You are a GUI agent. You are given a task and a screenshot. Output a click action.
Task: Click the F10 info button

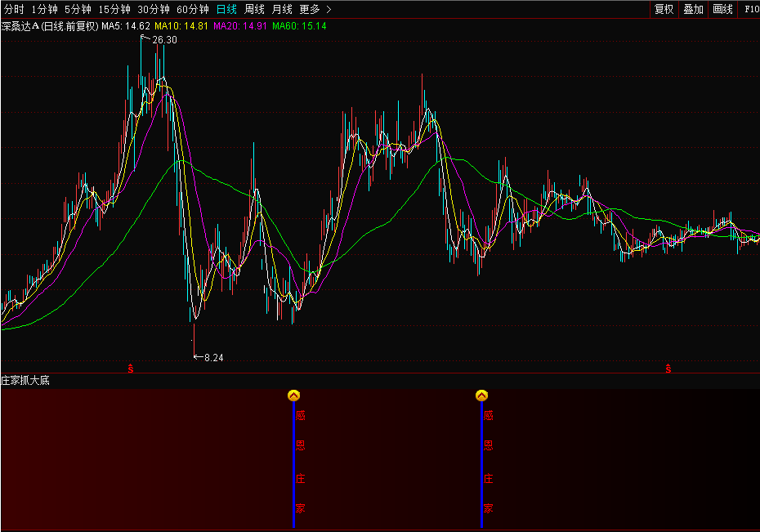pyautogui.click(x=751, y=9)
